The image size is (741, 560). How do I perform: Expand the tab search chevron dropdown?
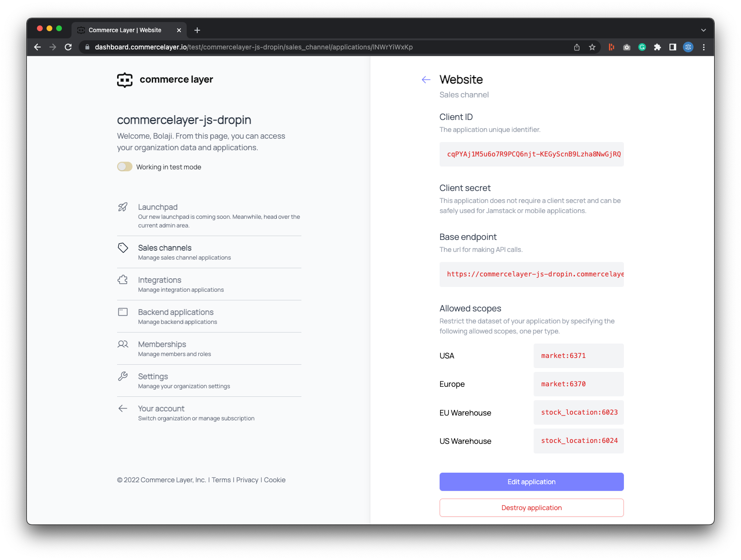(704, 30)
